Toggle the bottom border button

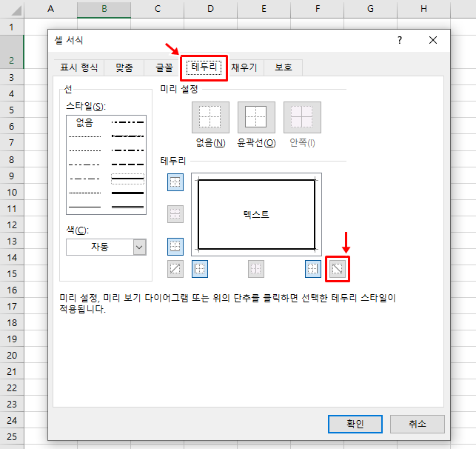tap(175, 247)
